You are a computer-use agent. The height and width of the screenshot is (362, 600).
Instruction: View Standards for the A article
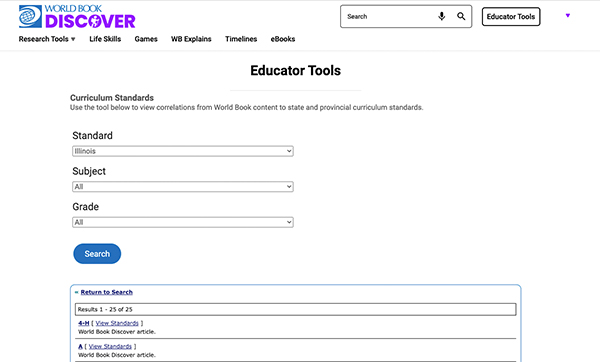(110, 347)
